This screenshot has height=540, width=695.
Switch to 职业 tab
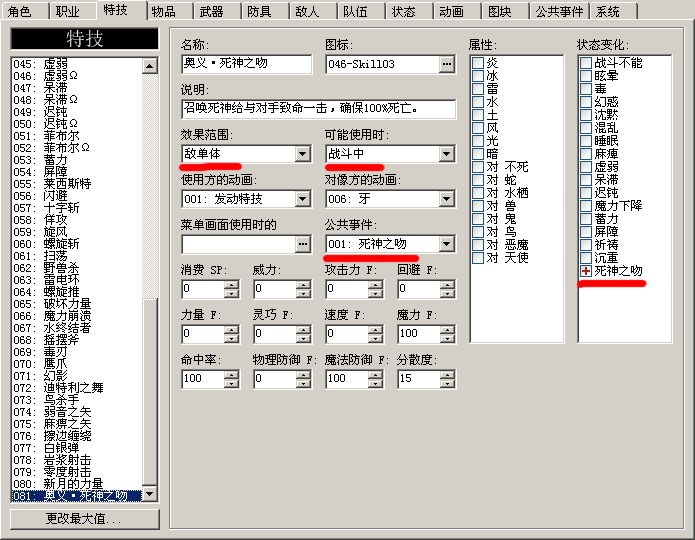(x=72, y=11)
